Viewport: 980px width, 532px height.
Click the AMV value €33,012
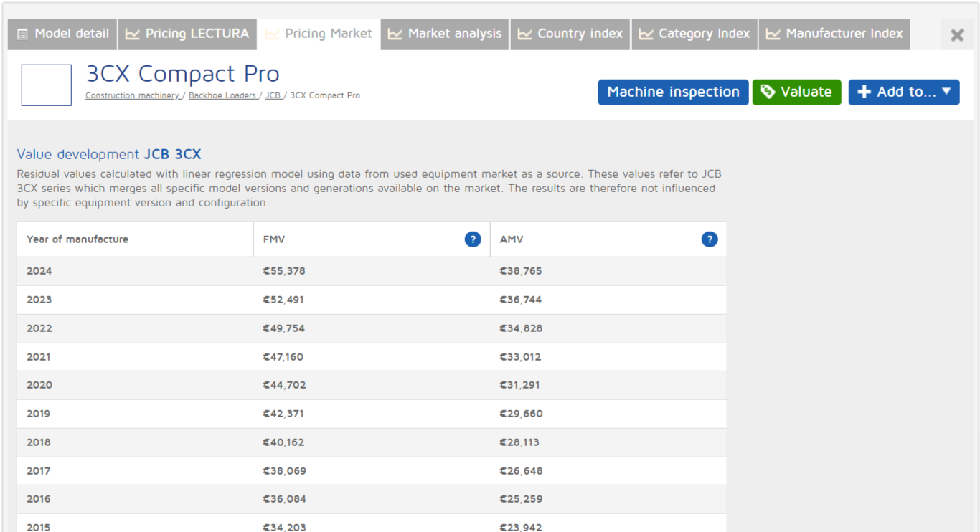521,357
